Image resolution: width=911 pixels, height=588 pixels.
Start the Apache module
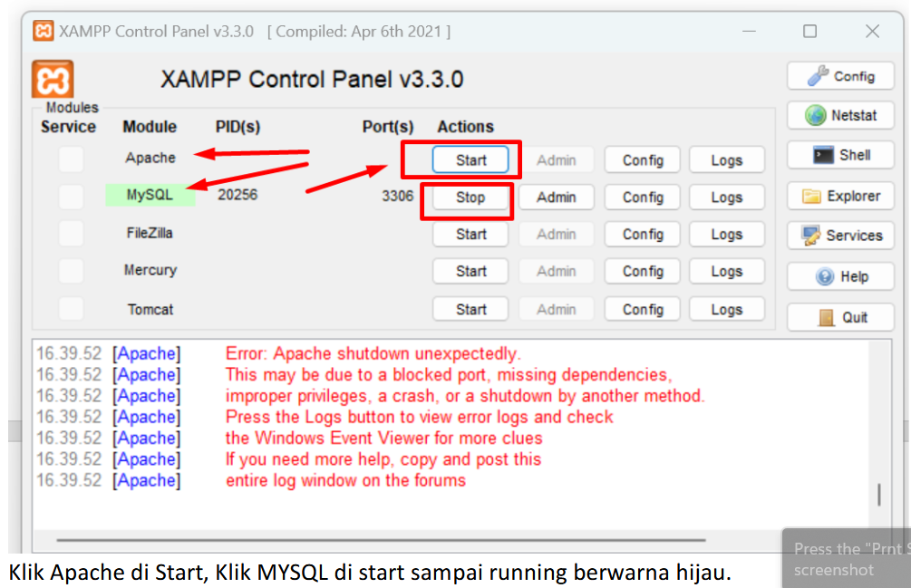(x=470, y=160)
